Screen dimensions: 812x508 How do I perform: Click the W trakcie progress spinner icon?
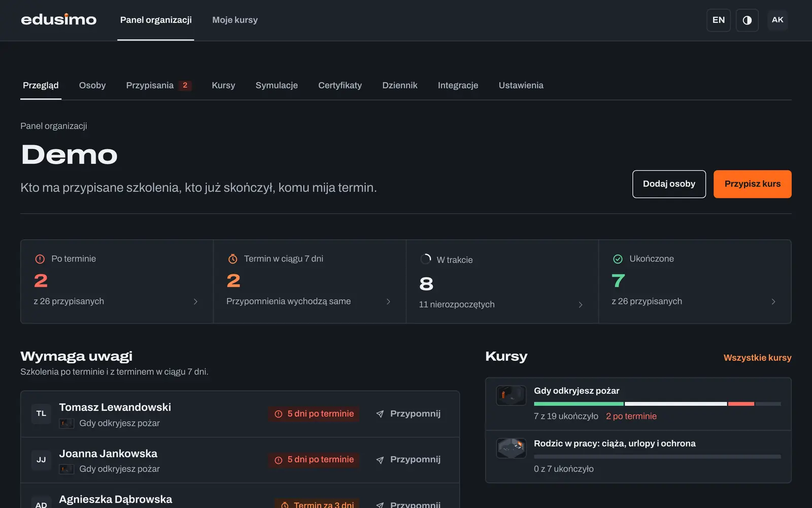pos(425,259)
